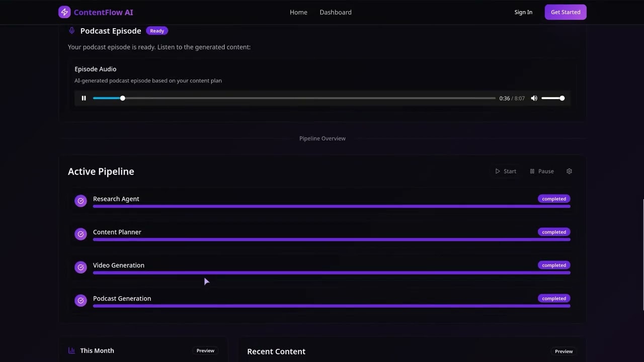Click the microphone icon beside Podcast Episode
This screenshot has height=362, width=644.
coord(71,31)
